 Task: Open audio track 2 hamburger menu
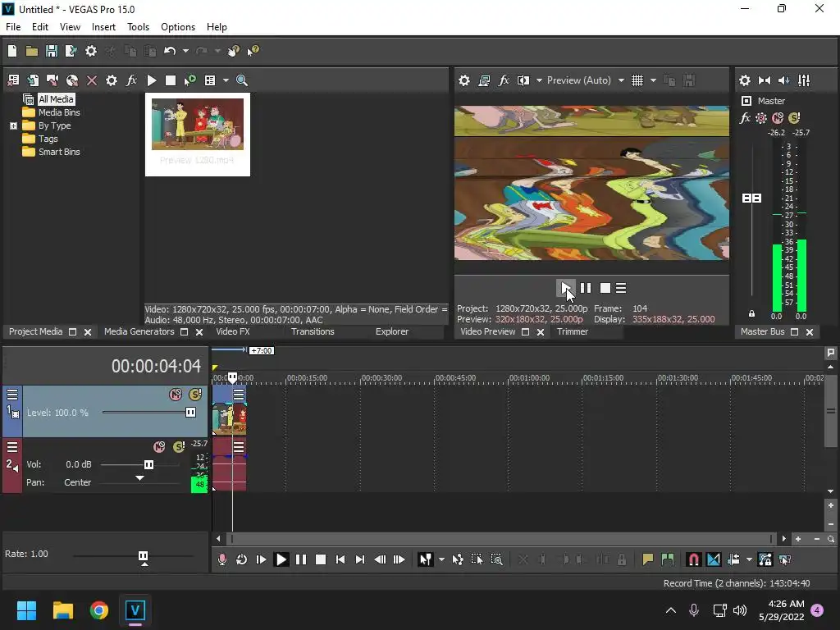click(12, 447)
